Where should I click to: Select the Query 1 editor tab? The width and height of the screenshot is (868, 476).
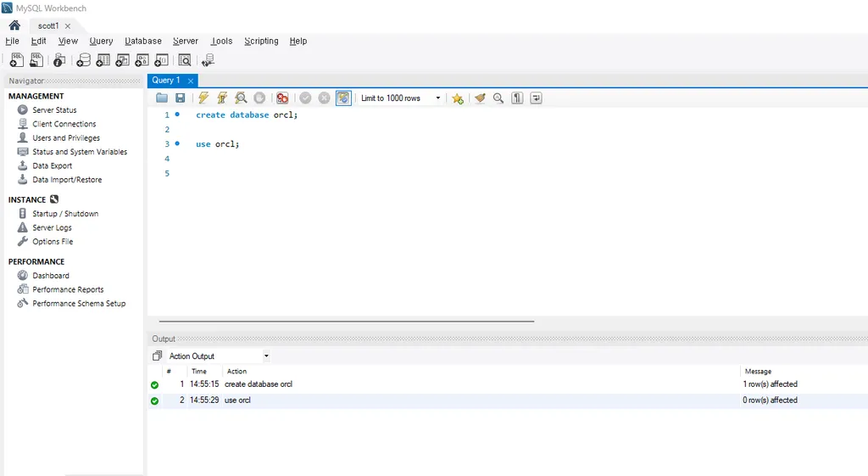pos(166,81)
